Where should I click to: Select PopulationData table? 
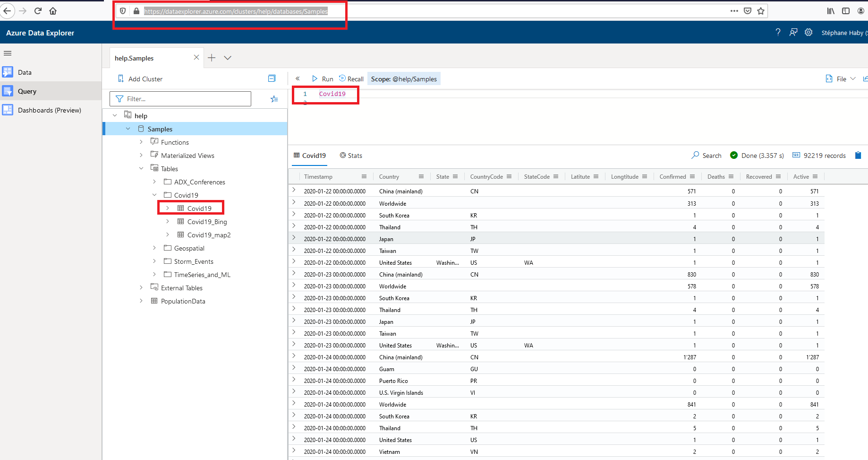(x=183, y=301)
